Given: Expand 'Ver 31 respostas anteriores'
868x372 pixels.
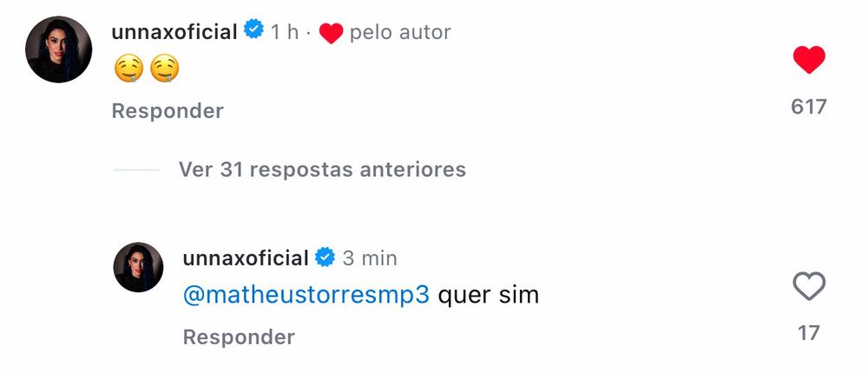Looking at the screenshot, I should (x=322, y=170).
